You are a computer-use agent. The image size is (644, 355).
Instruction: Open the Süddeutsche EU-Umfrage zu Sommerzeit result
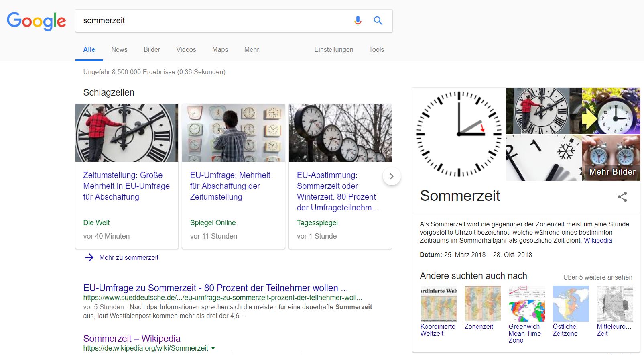click(215, 288)
